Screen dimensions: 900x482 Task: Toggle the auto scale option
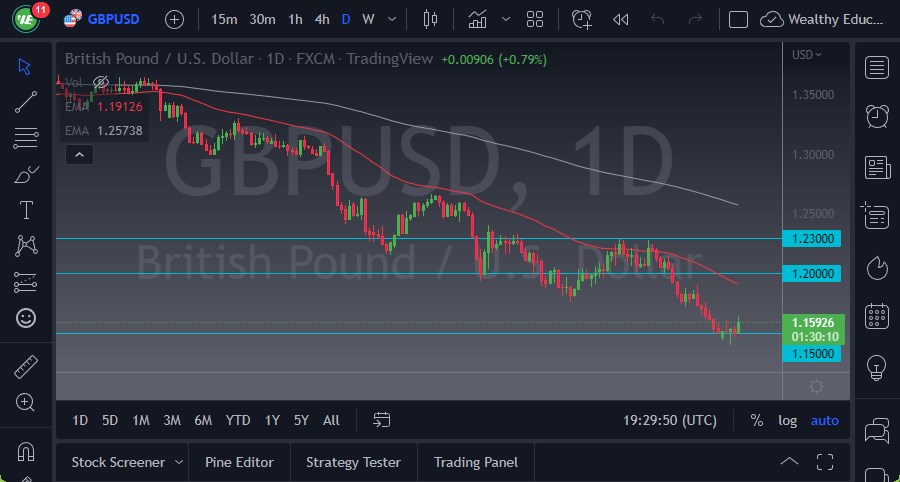pos(825,420)
